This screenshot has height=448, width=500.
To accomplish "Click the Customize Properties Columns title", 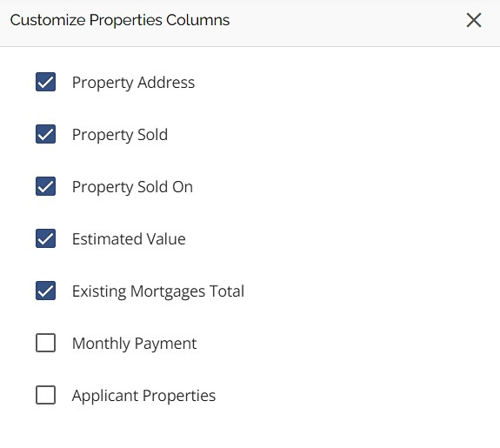I will tap(120, 20).
